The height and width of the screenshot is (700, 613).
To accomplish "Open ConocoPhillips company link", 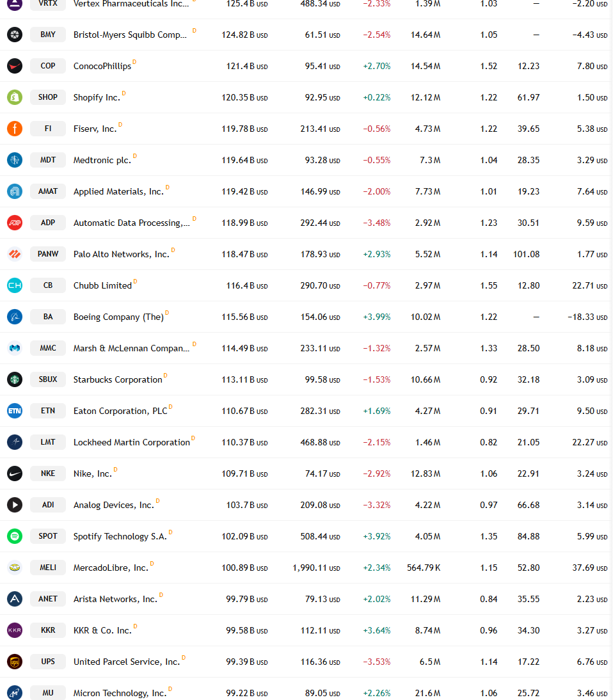I will [102, 66].
